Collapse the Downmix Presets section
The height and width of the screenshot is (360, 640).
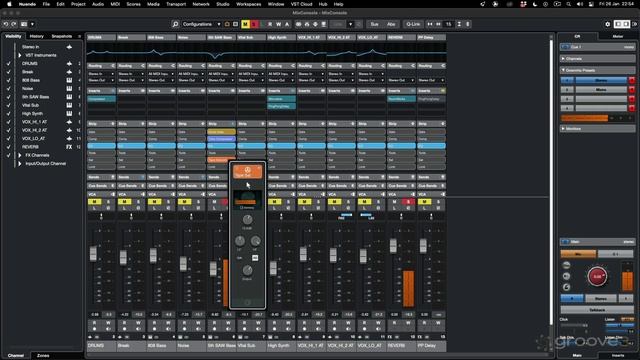[598, 70]
